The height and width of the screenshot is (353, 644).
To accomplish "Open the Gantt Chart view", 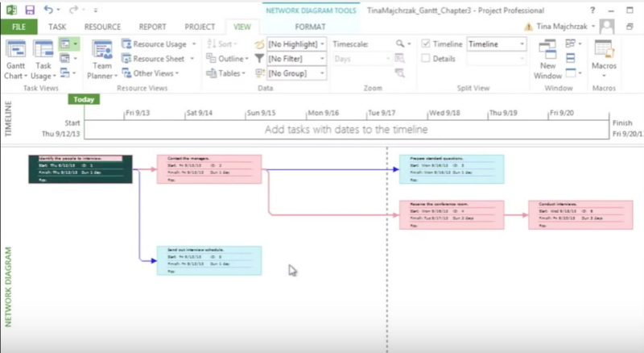I will [15, 60].
